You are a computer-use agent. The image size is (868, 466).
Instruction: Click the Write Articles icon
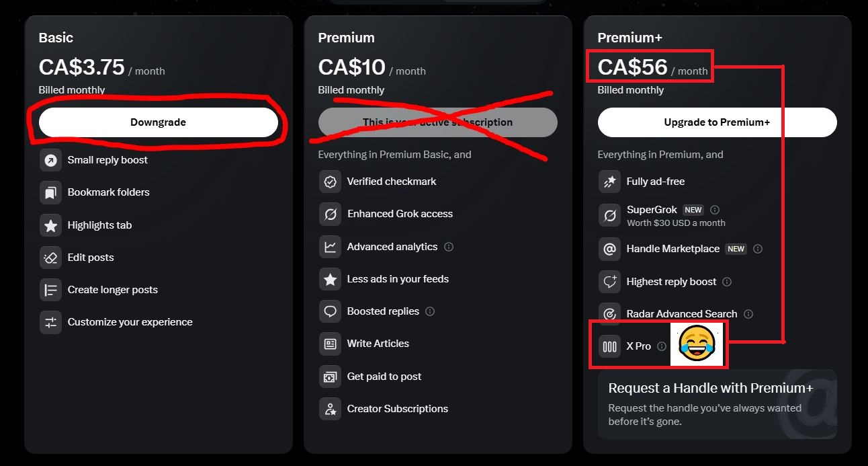330,344
